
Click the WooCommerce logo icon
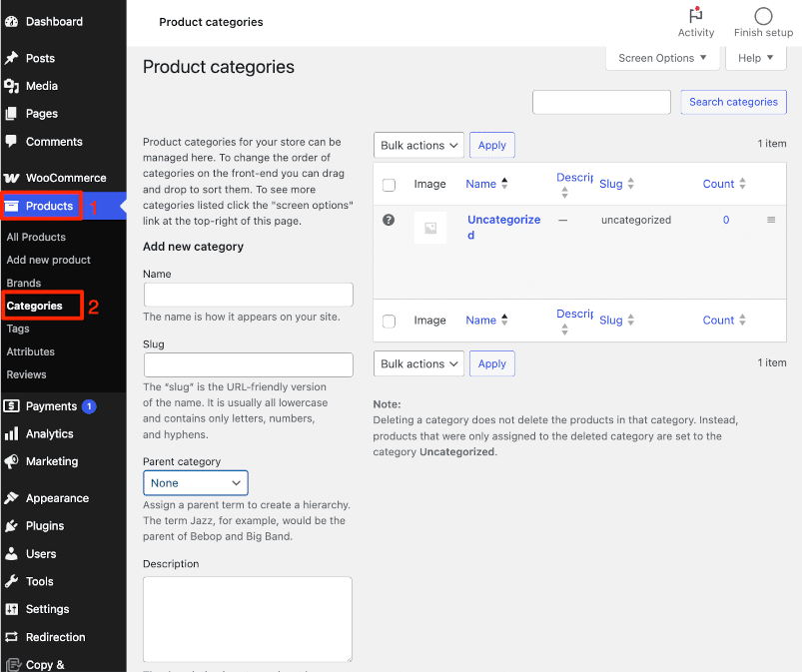[11, 178]
